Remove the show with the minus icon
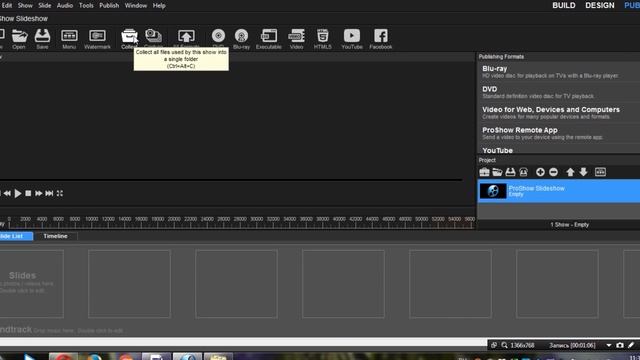Screen dimensions: 640x360 553,172
